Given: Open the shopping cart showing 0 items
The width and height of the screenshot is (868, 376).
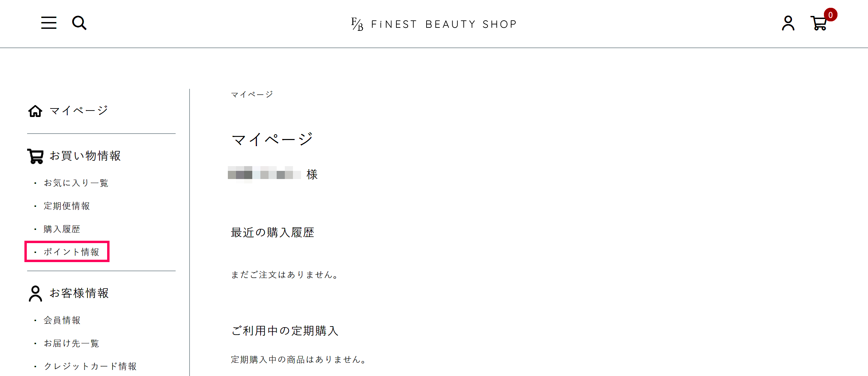Looking at the screenshot, I should [820, 23].
